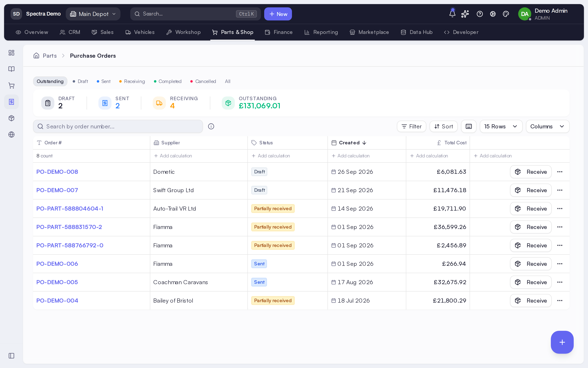Open the package box sidebar icon
The height and width of the screenshot is (368, 588).
[x=11, y=118]
